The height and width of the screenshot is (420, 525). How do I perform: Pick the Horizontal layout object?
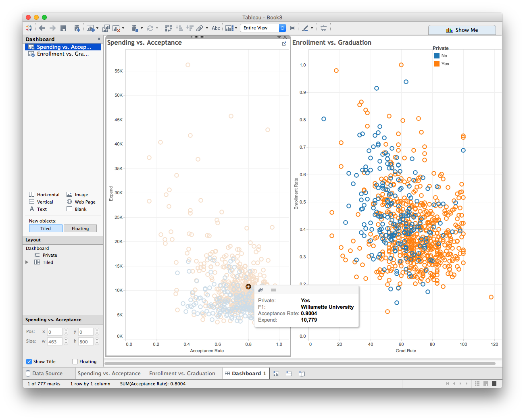tap(44, 195)
